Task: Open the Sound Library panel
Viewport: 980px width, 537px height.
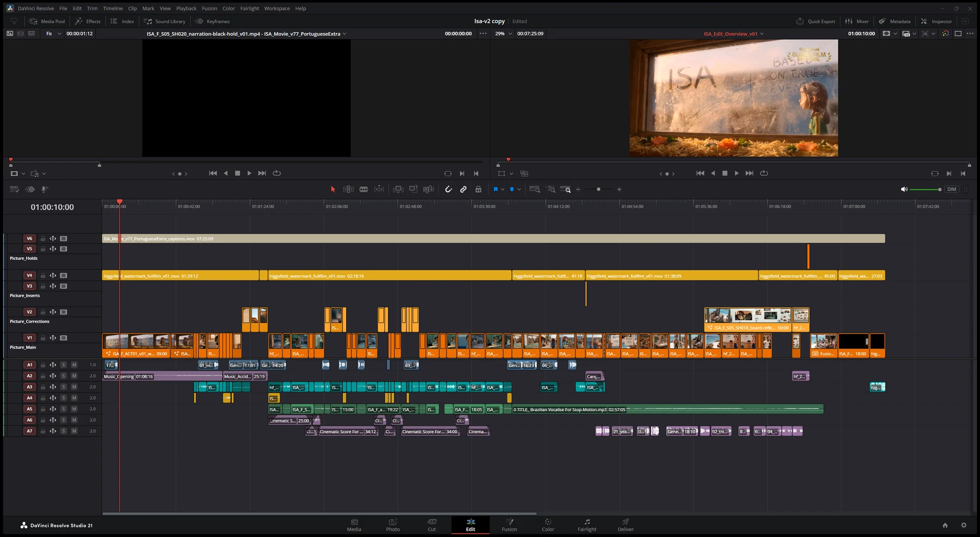Action: [x=165, y=21]
